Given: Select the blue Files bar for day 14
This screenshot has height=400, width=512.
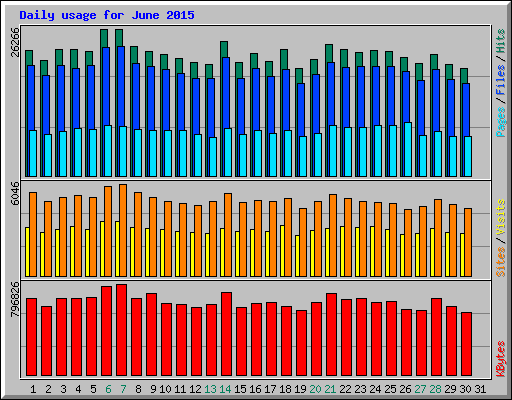Looking at the screenshot, I should [226, 93].
